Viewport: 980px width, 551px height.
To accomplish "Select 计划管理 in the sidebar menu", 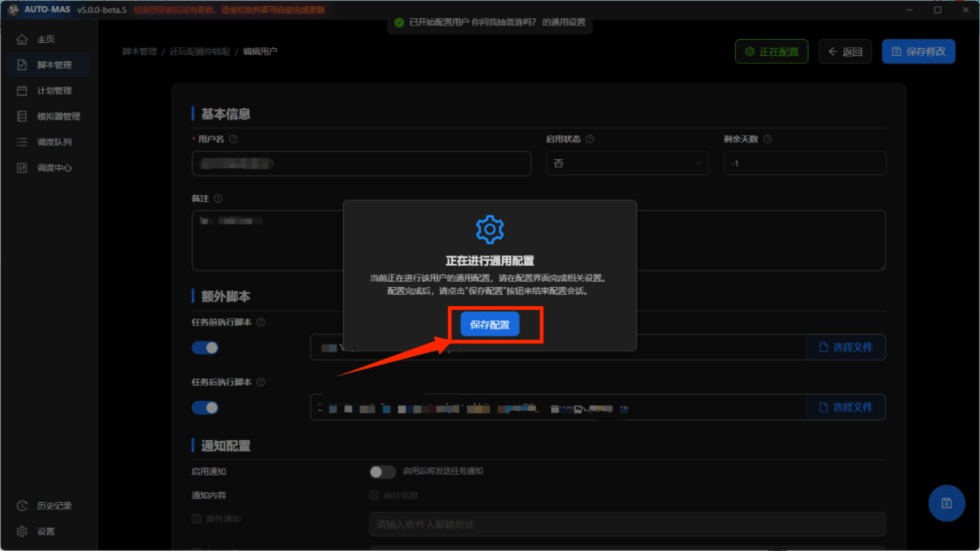I will [22, 90].
